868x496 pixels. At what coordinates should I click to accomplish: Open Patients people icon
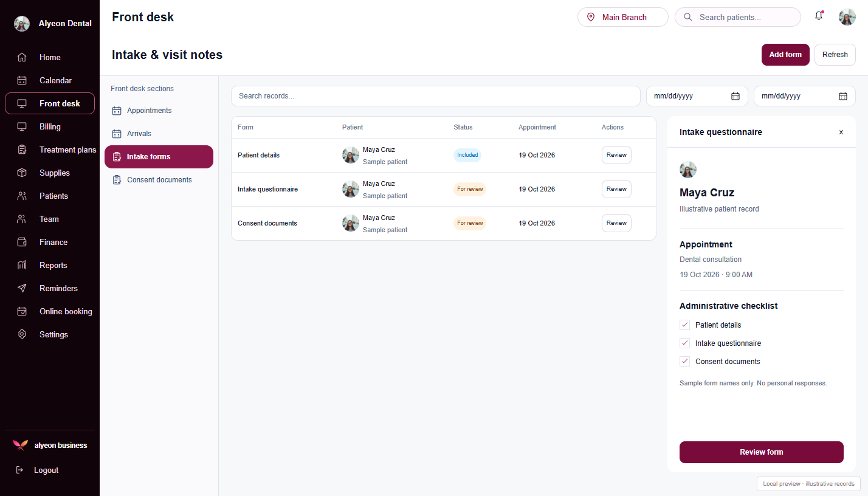tap(22, 196)
